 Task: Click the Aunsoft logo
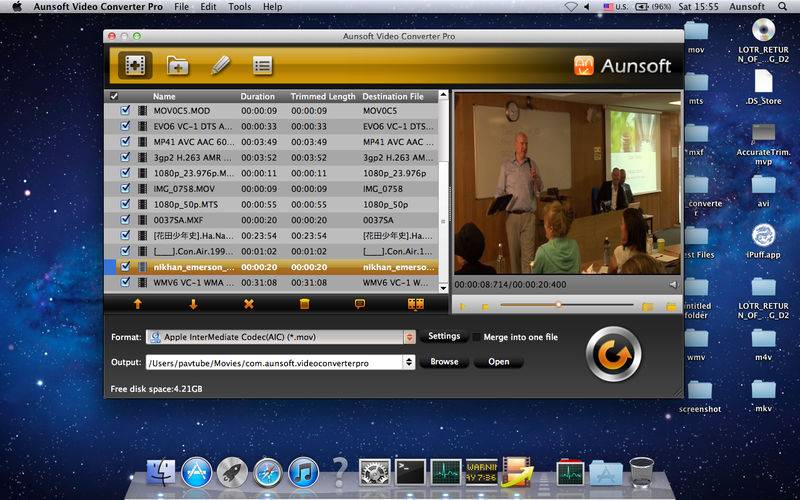(x=622, y=66)
